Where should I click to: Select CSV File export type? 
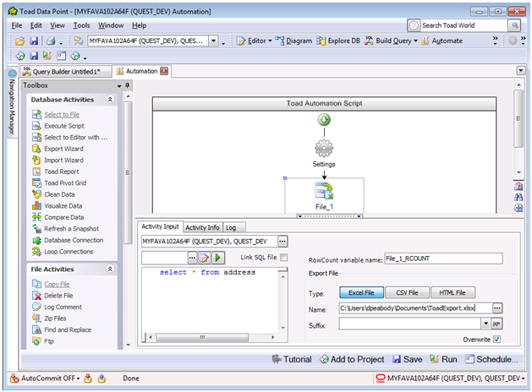click(x=407, y=292)
